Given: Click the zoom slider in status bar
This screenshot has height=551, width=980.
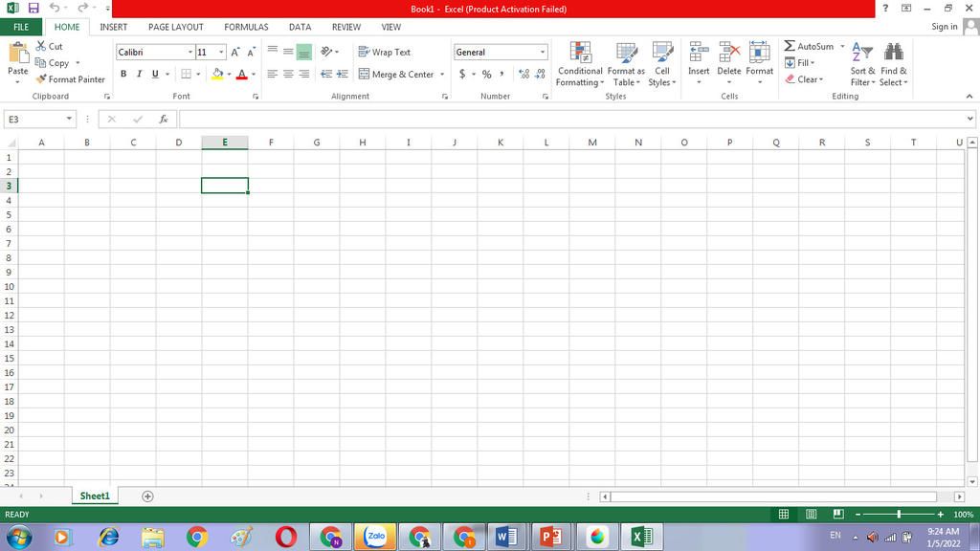Looking at the screenshot, I should (899, 515).
